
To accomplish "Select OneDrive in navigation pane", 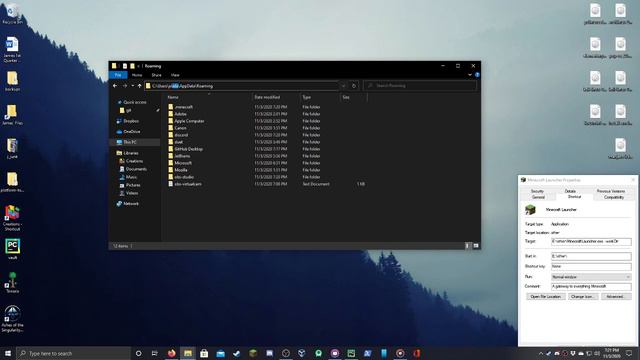I will [131, 131].
